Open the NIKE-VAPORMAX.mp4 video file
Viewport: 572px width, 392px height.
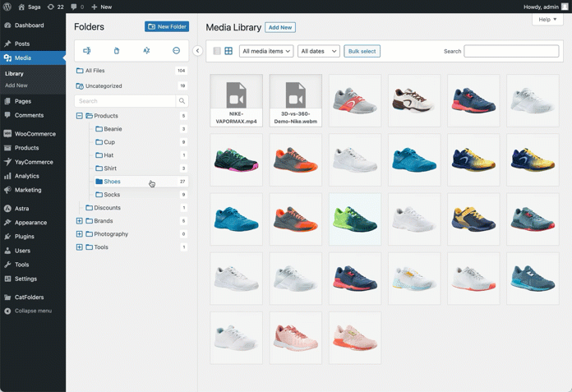237,100
